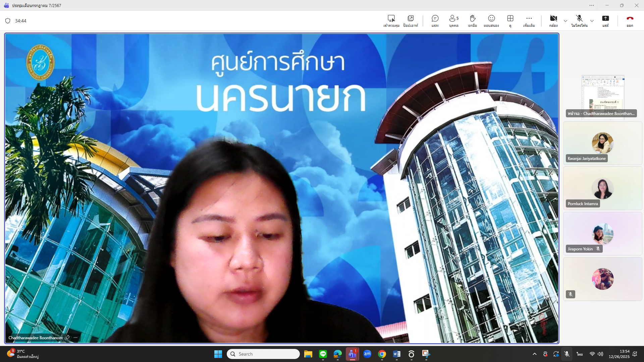
Task: Show hidden icons in system tray
Action: pos(535,354)
